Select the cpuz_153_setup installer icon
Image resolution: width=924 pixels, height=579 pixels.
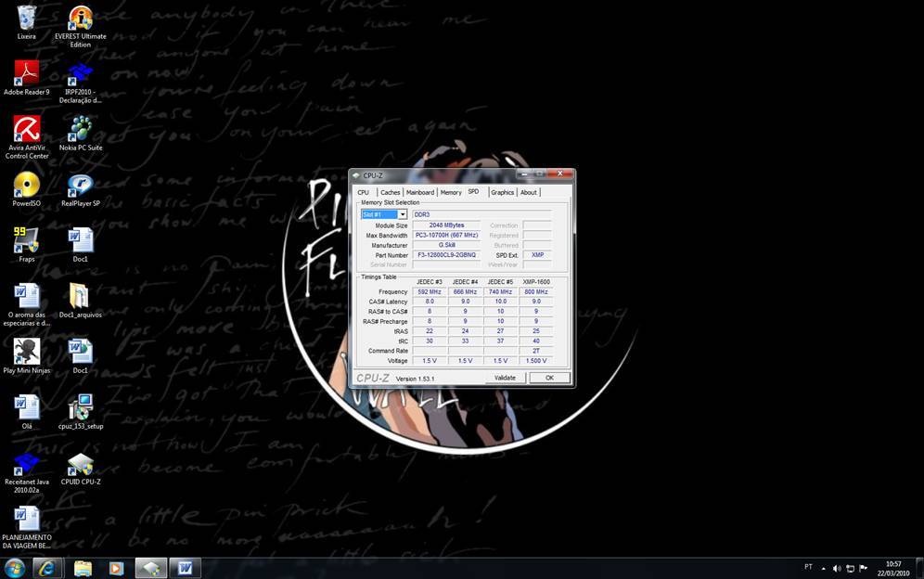(81, 412)
